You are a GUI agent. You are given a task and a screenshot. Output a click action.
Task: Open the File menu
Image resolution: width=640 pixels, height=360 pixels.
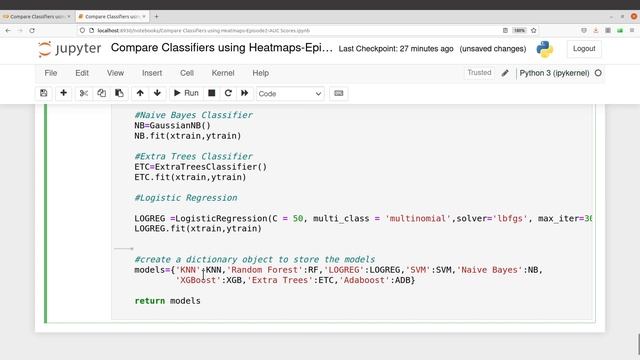(51, 73)
